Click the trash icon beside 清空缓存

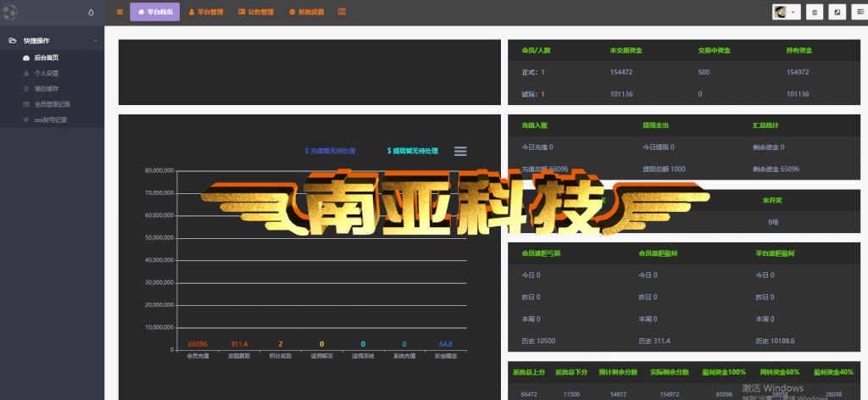(26, 88)
